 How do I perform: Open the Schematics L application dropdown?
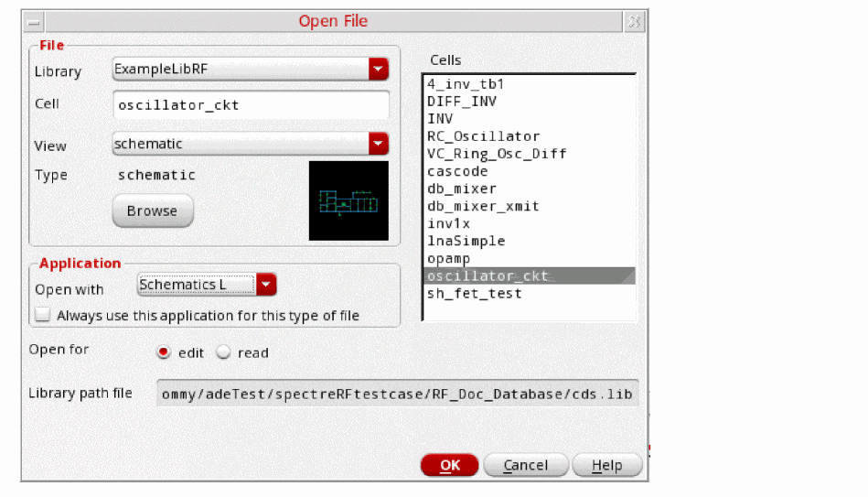tap(266, 286)
